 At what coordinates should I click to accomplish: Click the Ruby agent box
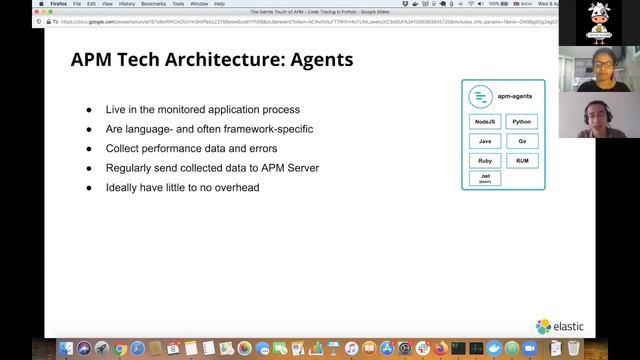pyautogui.click(x=485, y=161)
